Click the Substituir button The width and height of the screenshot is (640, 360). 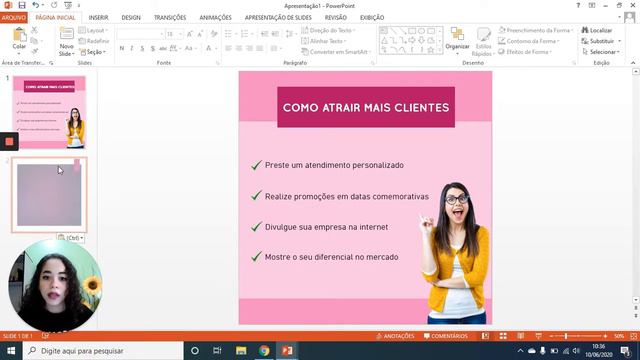pos(601,41)
